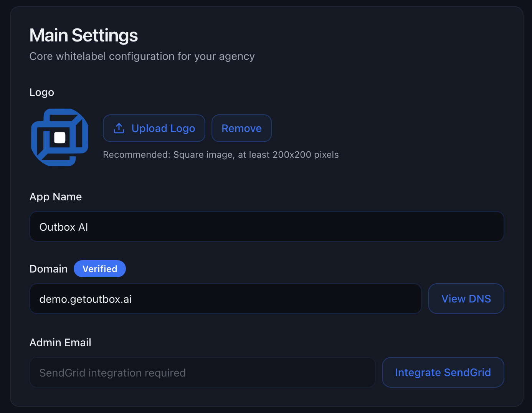Click the recommended image size hint text

pyautogui.click(x=221, y=155)
